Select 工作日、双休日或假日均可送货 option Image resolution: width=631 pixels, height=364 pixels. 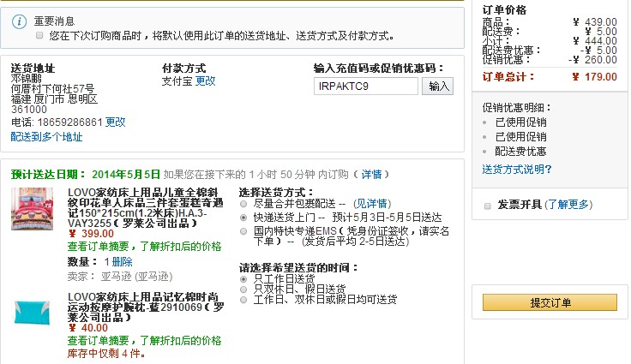pyautogui.click(x=245, y=300)
